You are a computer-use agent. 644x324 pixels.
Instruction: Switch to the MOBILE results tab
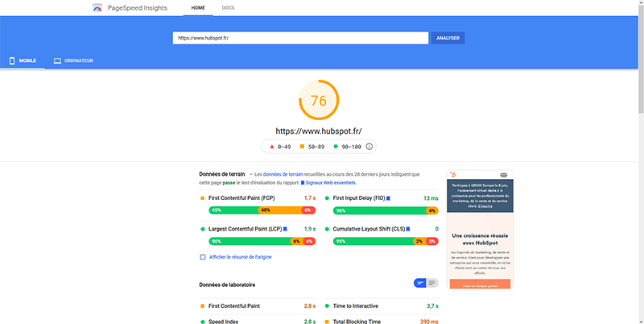tap(23, 61)
